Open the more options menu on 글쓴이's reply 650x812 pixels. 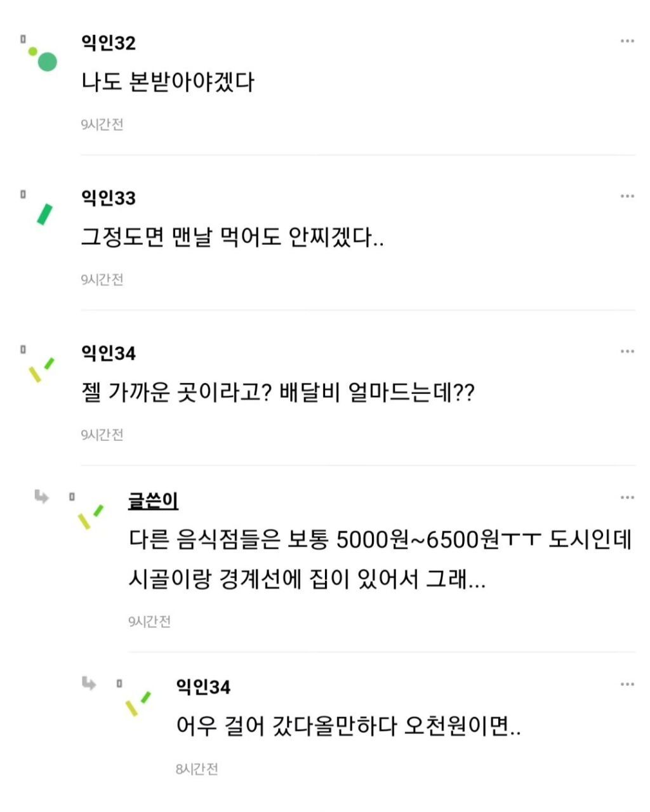[627, 498]
